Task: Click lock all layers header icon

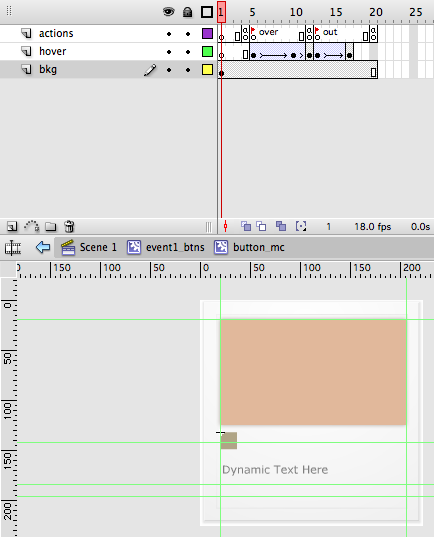Action: click(x=187, y=12)
